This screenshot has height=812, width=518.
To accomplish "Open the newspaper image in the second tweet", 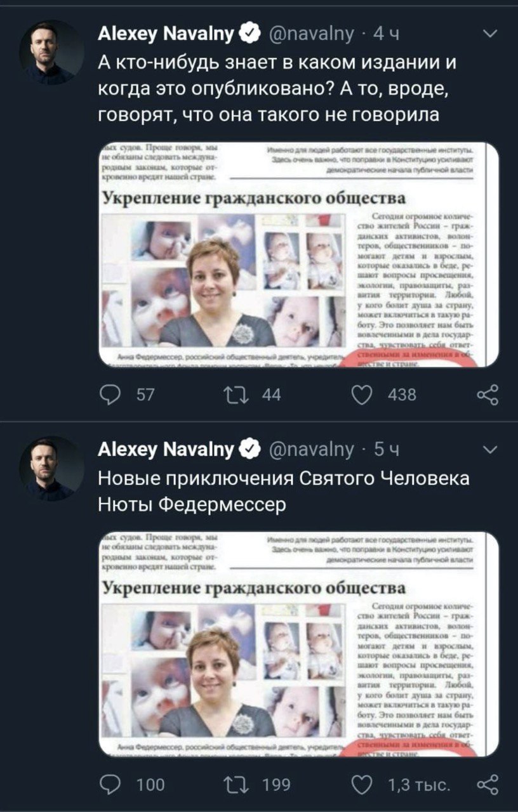I will coord(299,644).
